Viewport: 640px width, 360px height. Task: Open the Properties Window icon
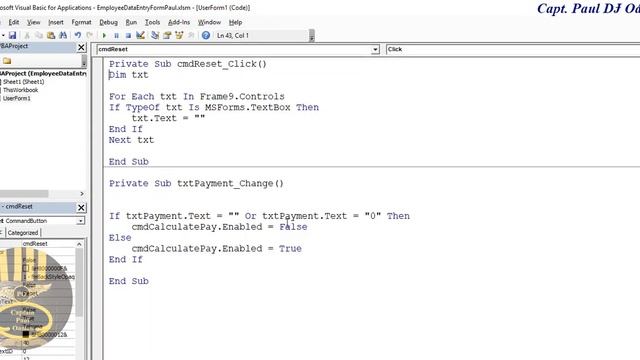167,36
